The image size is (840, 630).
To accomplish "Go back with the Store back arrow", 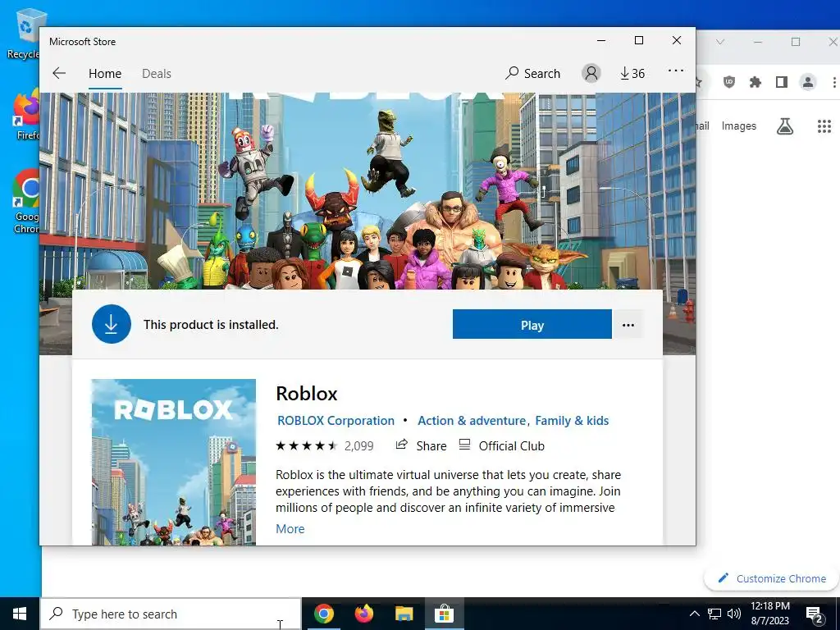I will click(59, 73).
